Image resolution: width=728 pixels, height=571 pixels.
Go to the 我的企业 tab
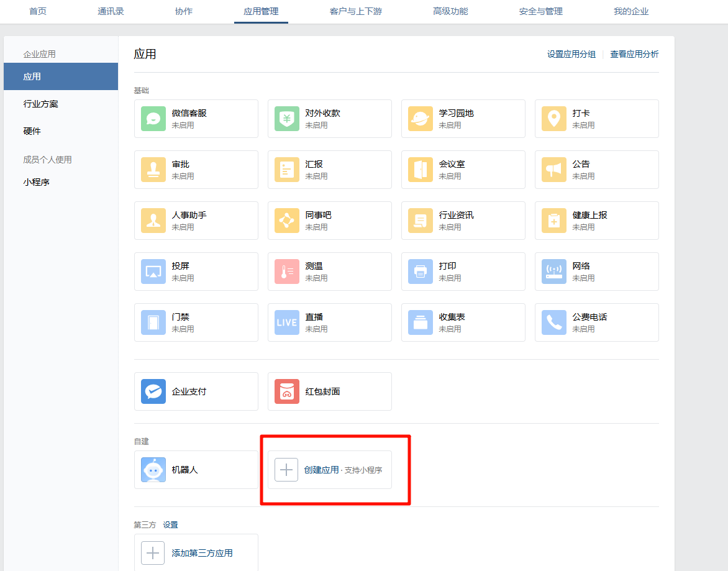[x=630, y=11]
